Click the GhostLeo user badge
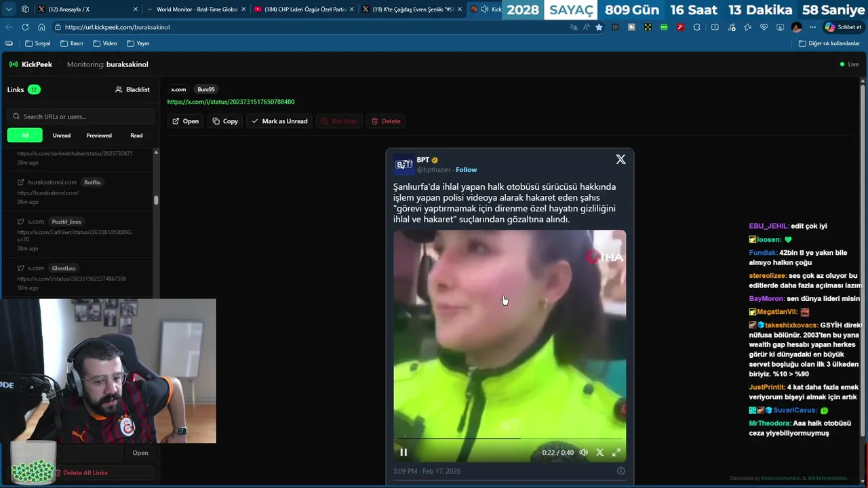Viewport: 868px width, 488px height. pos(64,268)
